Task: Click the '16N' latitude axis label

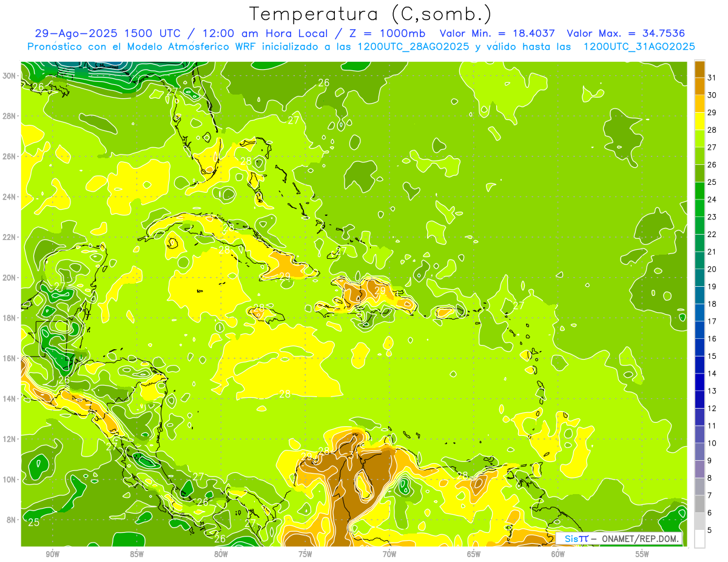Action: click(x=9, y=358)
